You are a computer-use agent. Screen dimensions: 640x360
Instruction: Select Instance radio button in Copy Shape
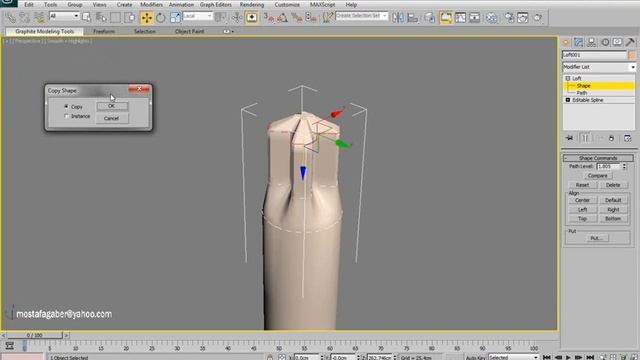click(66, 116)
